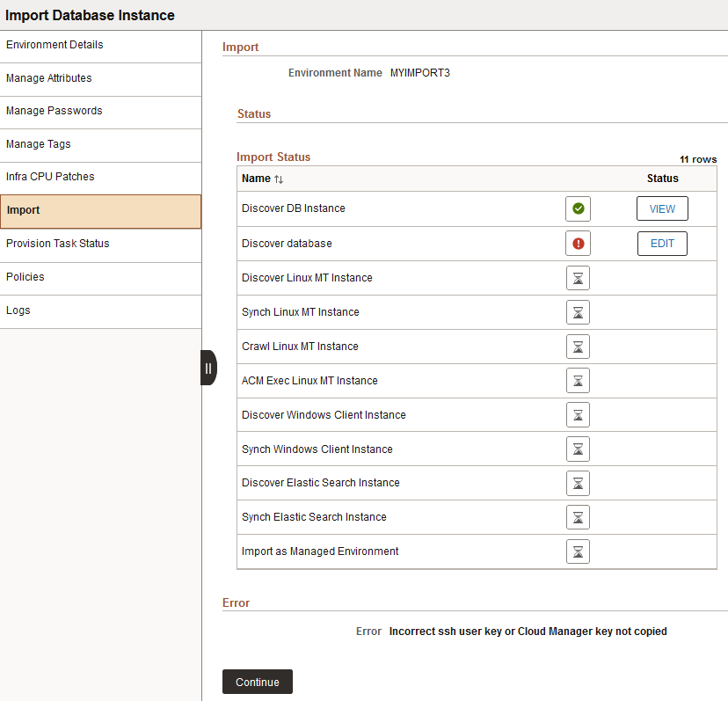Click the red error icon for Discover database

(578, 244)
